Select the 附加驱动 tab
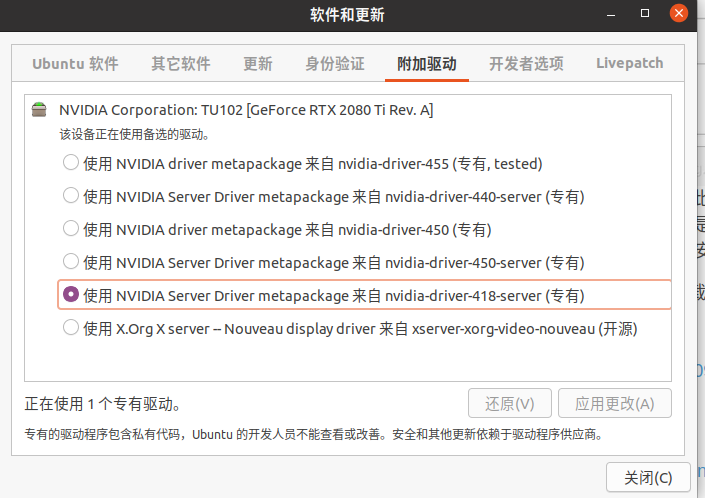Viewport: 705px width, 498px height. tap(427, 63)
